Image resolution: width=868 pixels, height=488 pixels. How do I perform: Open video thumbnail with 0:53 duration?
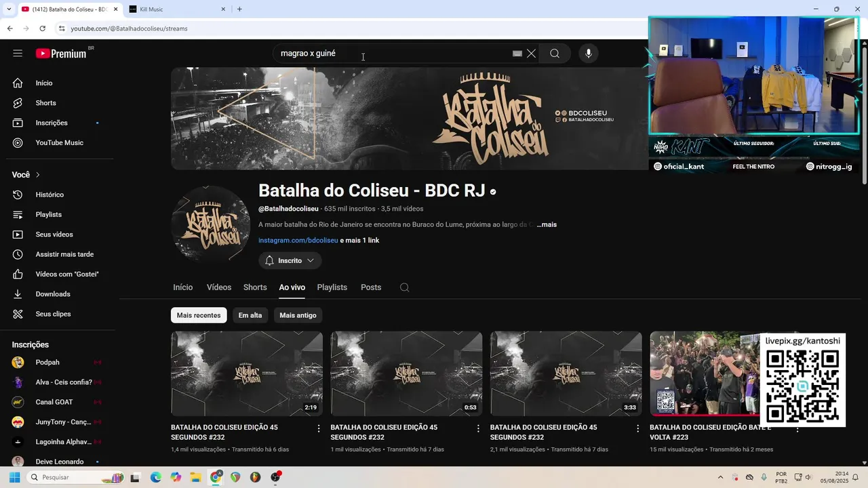406,373
